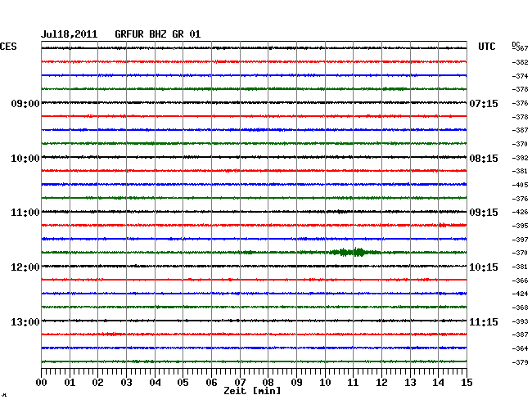Click the DC offset value -424
Screen dimensions: 532x404
520,294
